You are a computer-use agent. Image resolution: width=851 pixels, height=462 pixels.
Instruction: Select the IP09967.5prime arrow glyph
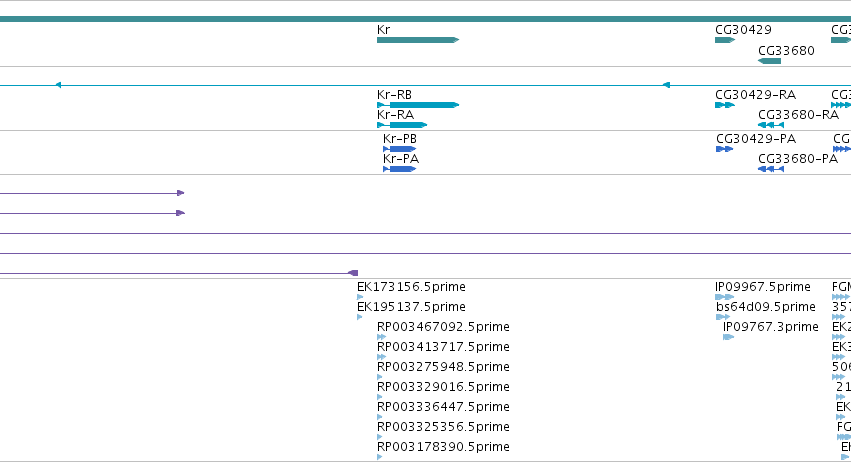pyautogui.click(x=725, y=297)
